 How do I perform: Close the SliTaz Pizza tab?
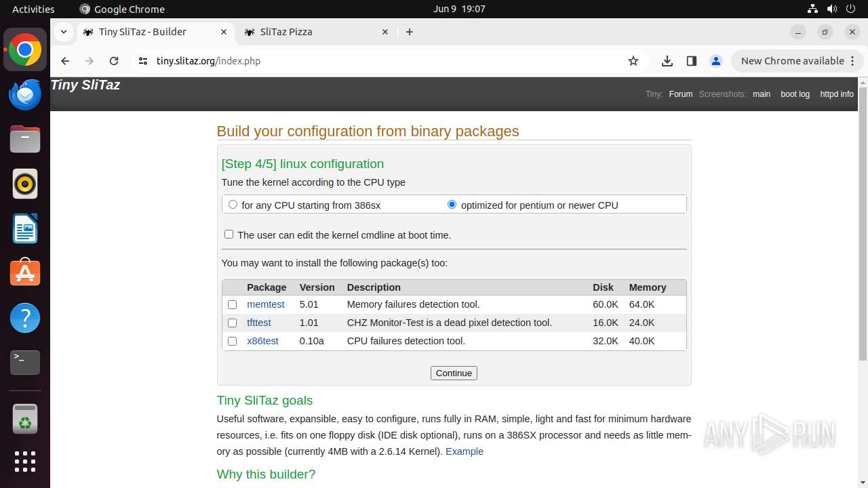[385, 32]
